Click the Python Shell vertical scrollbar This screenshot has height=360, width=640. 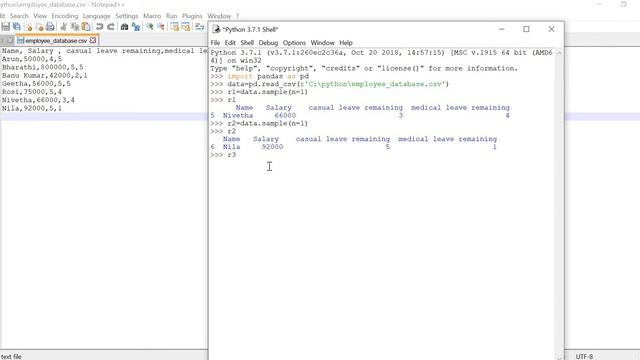point(559,204)
